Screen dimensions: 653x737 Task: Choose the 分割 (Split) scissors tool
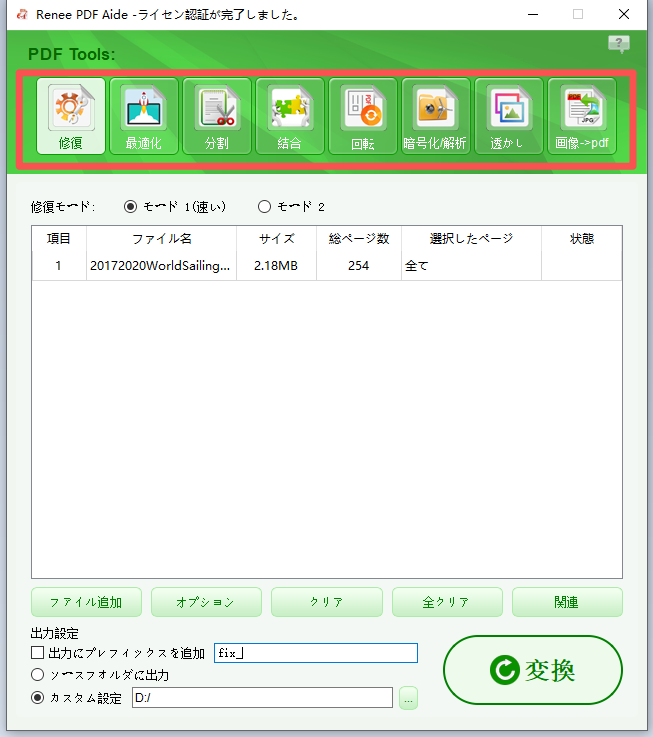[217, 116]
